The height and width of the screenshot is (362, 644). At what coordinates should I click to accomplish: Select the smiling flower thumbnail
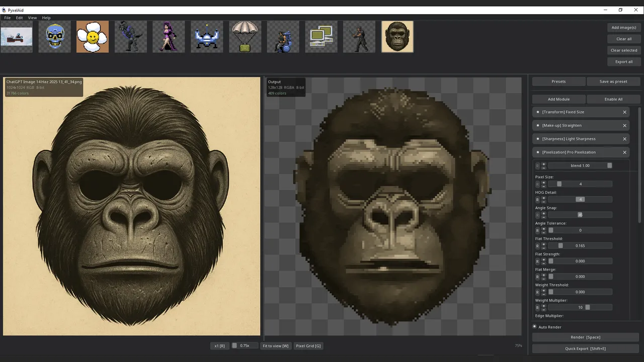(93, 37)
